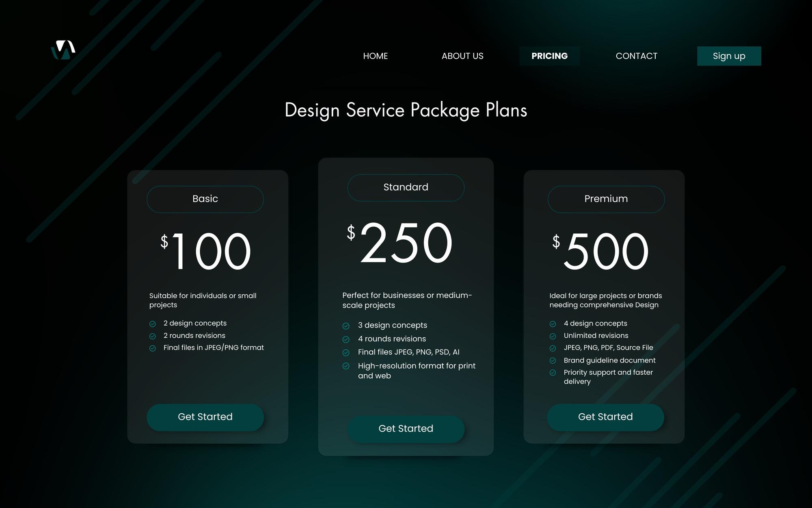Click 'Brand guideline document' feature text
Image resolution: width=812 pixels, height=508 pixels.
click(609, 360)
